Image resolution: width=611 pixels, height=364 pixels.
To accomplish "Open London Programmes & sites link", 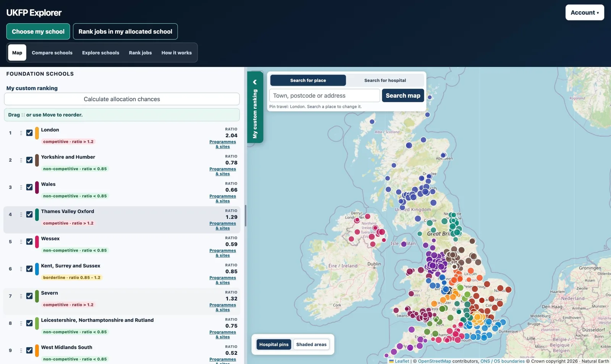I will point(223,144).
